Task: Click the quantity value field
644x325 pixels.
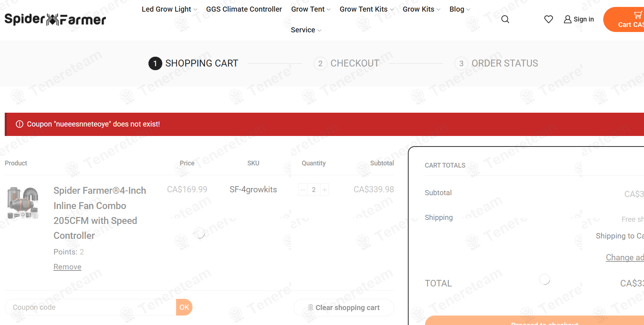Action: [x=314, y=190]
